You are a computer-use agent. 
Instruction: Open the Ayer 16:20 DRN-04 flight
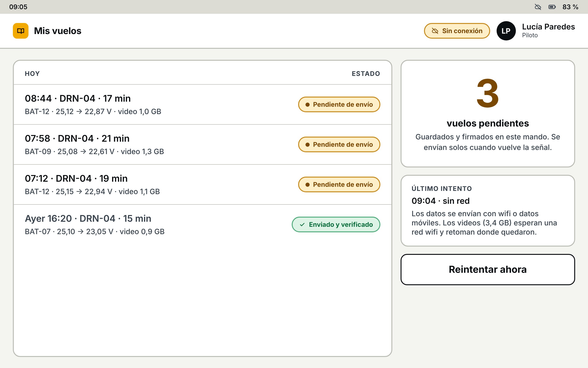click(203, 225)
